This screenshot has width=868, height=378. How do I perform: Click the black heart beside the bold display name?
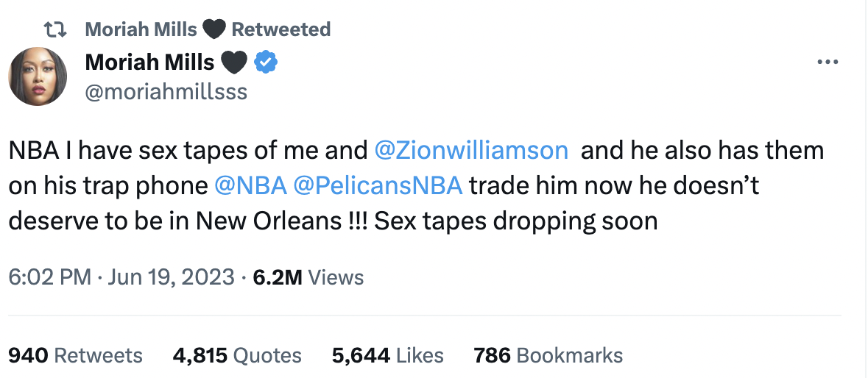tap(235, 64)
